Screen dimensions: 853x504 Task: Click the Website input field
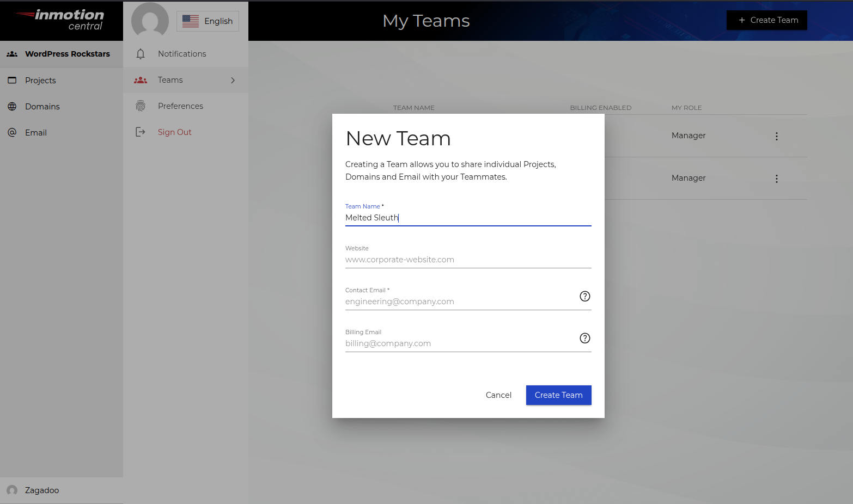(x=468, y=260)
